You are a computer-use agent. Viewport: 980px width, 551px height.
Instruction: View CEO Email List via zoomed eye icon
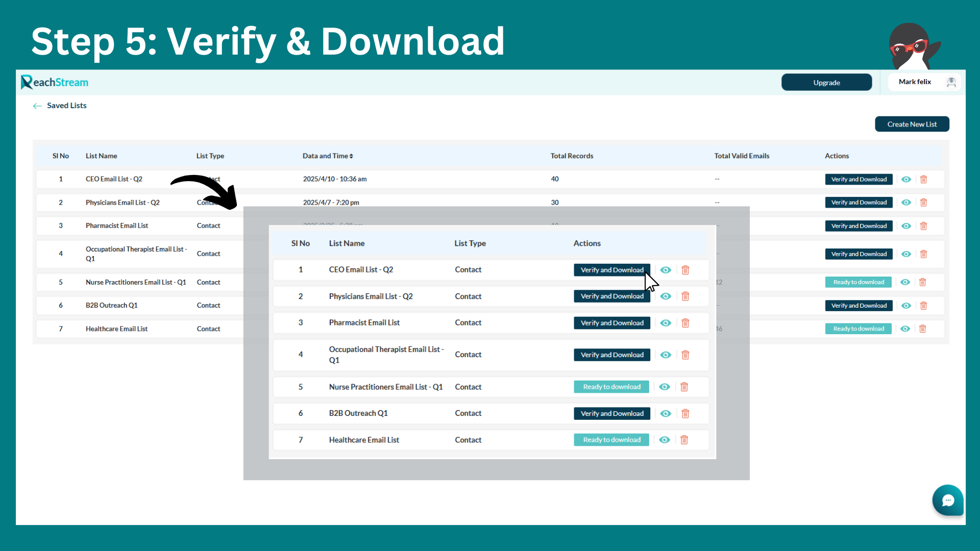click(666, 270)
